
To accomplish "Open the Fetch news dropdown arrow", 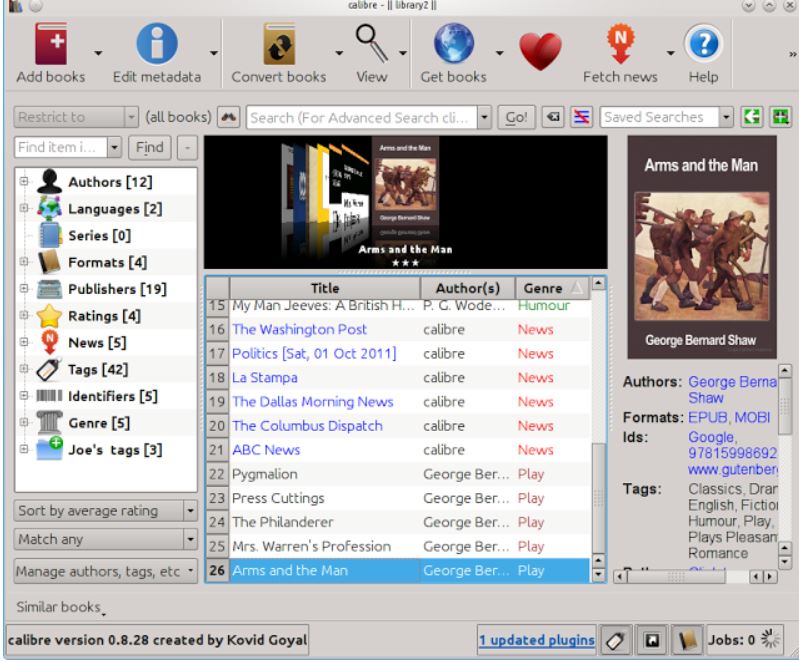I will pos(671,53).
